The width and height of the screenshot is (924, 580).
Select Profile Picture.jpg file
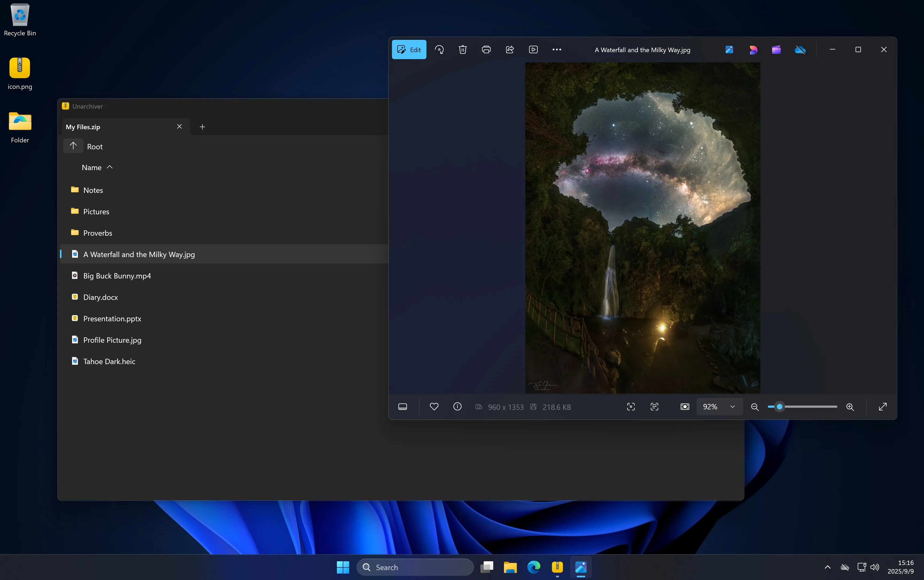224,340
